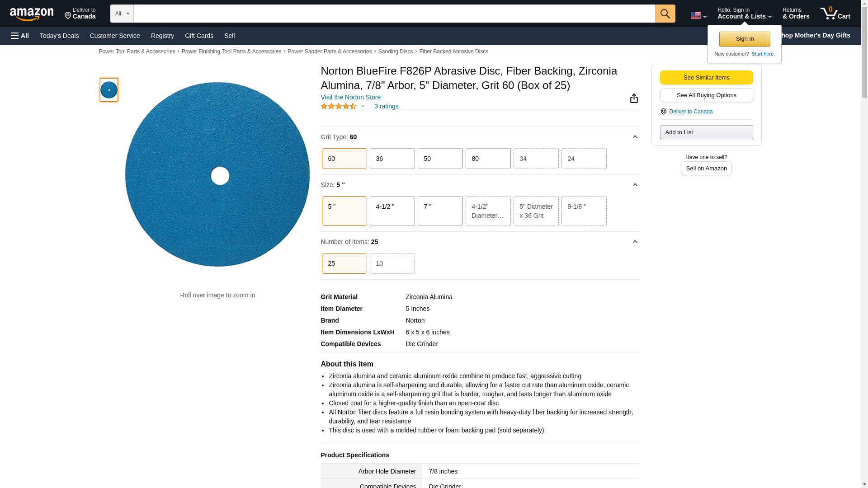
Task: Open Today's Deals nav item
Action: point(59,36)
